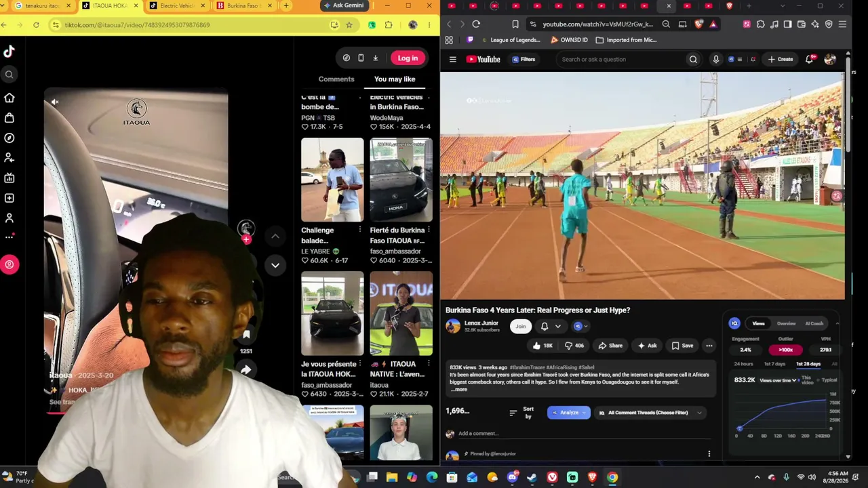The height and width of the screenshot is (488, 868).
Task: Bookmark the TikTok page with the star
Action: 349,25
